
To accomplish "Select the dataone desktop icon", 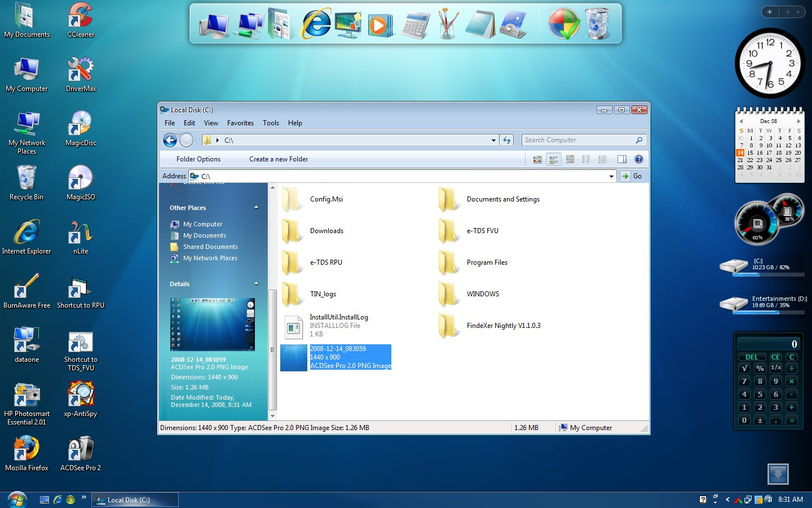I will [x=27, y=345].
